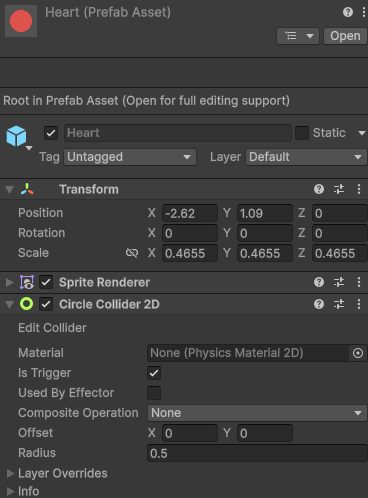Open the Static flags dropdown arrow

click(x=361, y=133)
